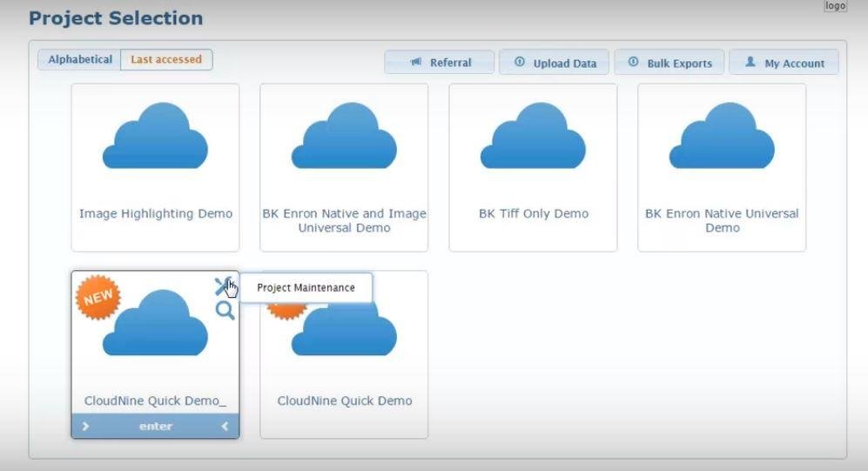This screenshot has width=868, height=471.
Task: Select second CloudNine Quick Demo cloud image
Action: tap(344, 329)
